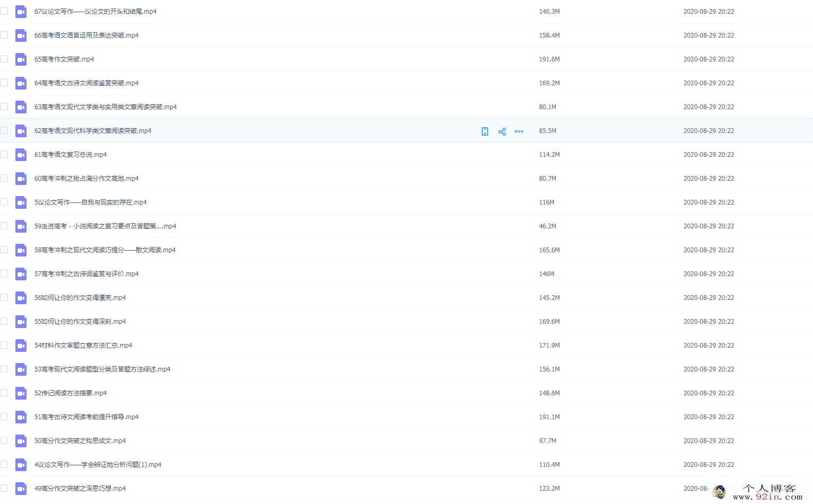
Task: Open file 58高考冲刺之现代文阅读巧提分——散文阅读.mp4
Action: click(x=105, y=250)
